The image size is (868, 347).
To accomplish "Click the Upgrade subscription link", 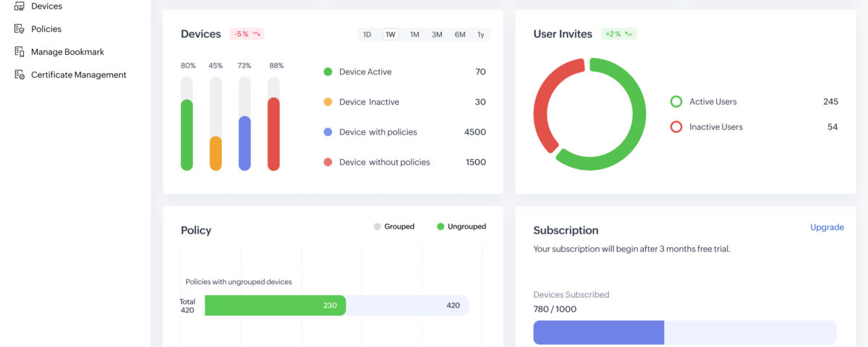I will [827, 227].
